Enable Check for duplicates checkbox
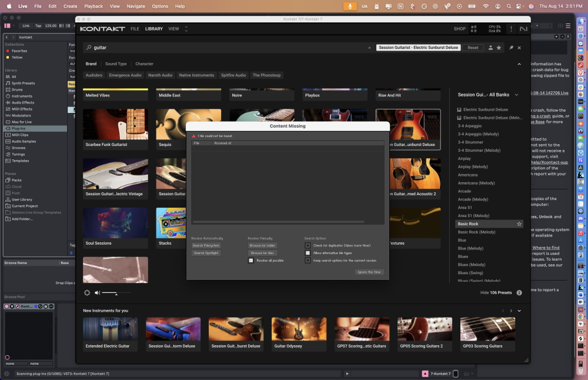Image resolution: width=588 pixels, height=380 pixels. (308, 246)
